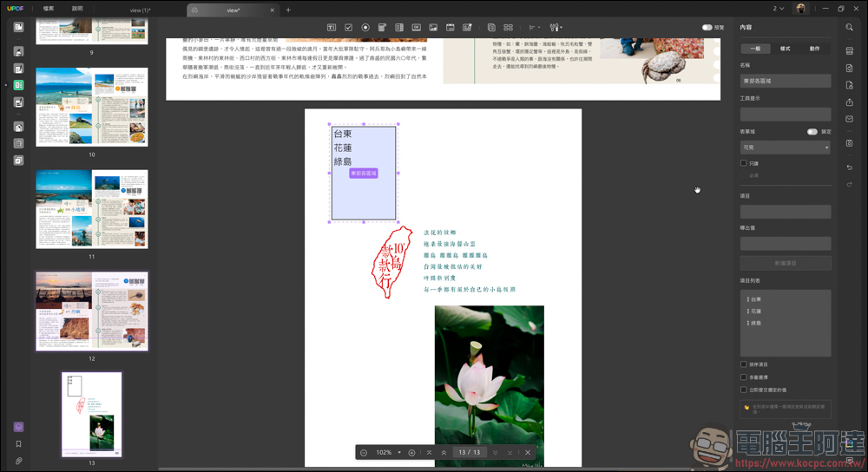The height and width of the screenshot is (472, 868).
Task: Check the 排序項目 sort items checkbox
Action: (744, 364)
